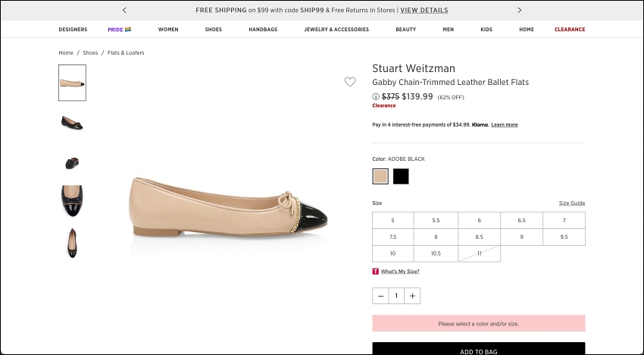
Task: Select size 5.5
Action: click(436, 221)
